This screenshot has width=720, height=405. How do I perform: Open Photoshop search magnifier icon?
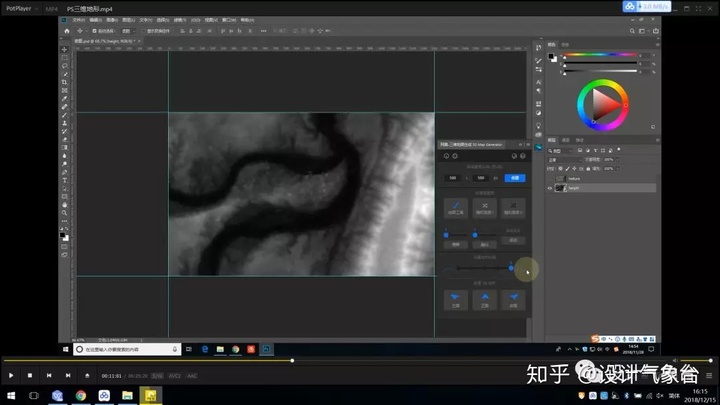click(x=632, y=31)
